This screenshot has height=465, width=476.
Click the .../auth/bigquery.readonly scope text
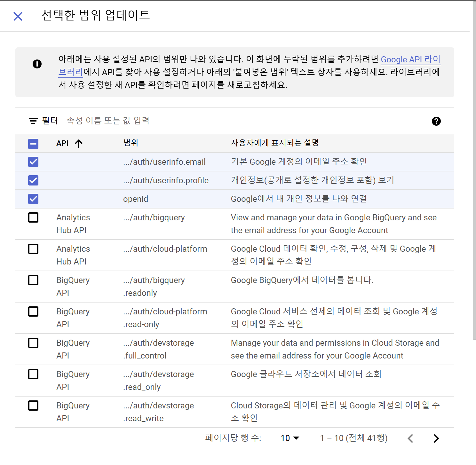[x=154, y=287]
